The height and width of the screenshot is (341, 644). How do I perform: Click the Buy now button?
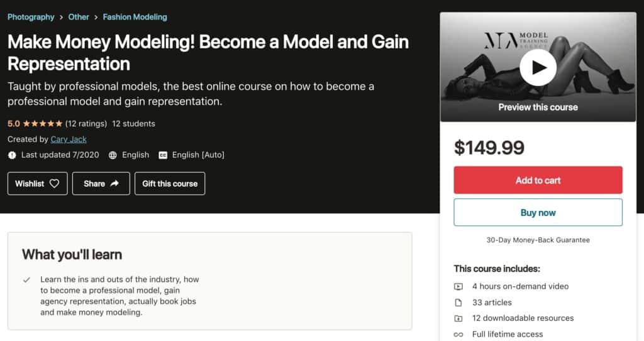point(538,212)
